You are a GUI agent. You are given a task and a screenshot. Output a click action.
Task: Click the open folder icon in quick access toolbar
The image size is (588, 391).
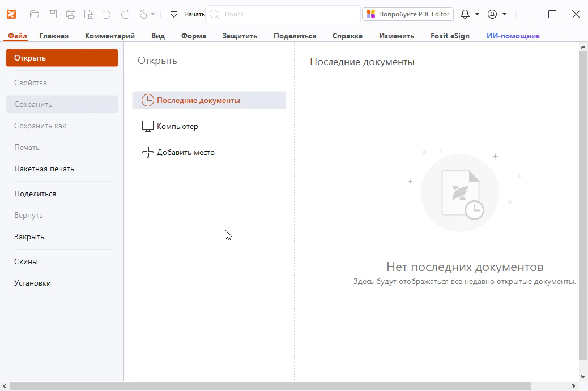click(x=35, y=14)
